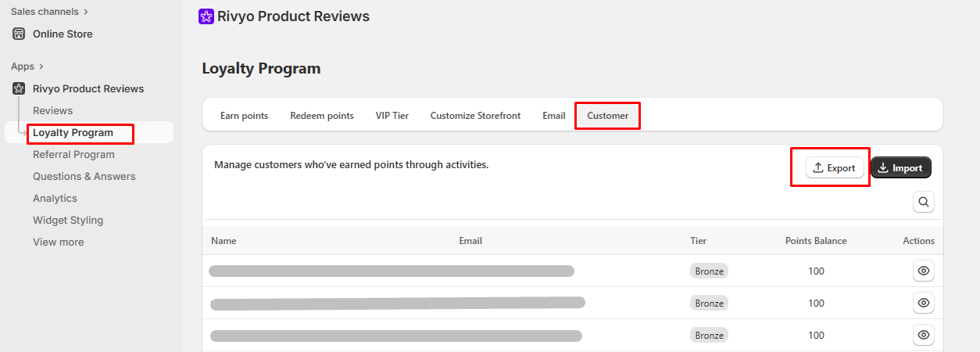The height and width of the screenshot is (352, 980).
Task: Expand View more in sidebar
Action: pos(58,242)
